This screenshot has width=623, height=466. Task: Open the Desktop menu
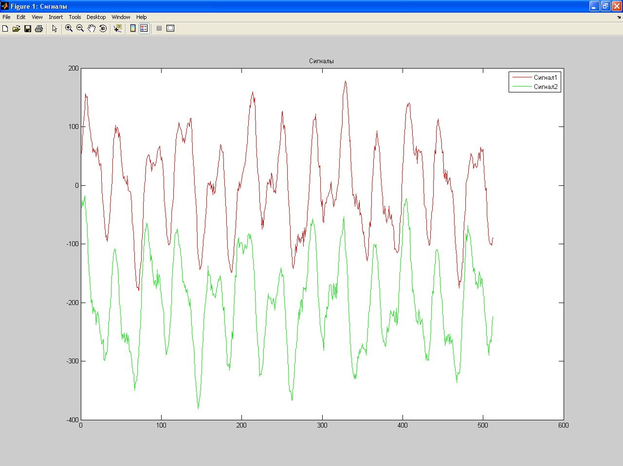click(x=96, y=17)
